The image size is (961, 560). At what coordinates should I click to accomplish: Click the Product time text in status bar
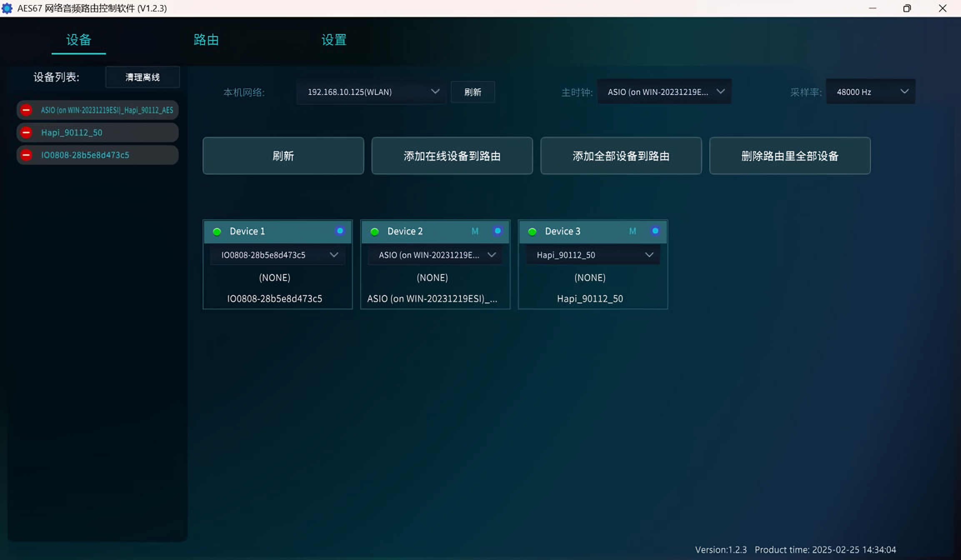click(x=825, y=550)
